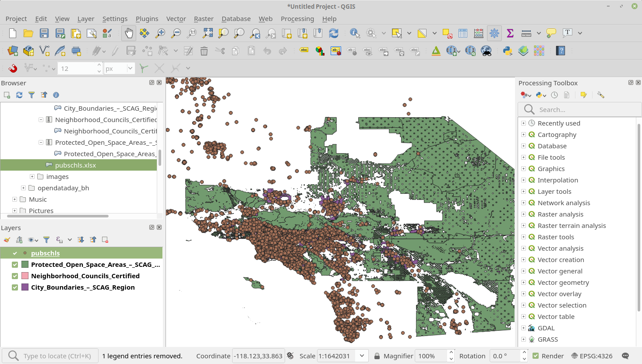642x364 pixels.
Task: Click the Type to locate search bar
Action: [x=50, y=356]
